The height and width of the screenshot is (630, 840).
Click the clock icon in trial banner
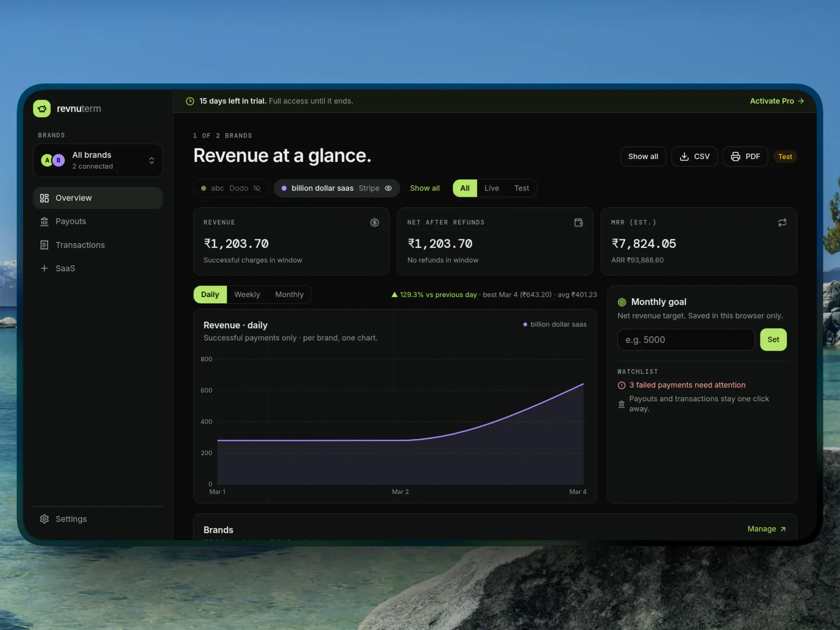[190, 101]
